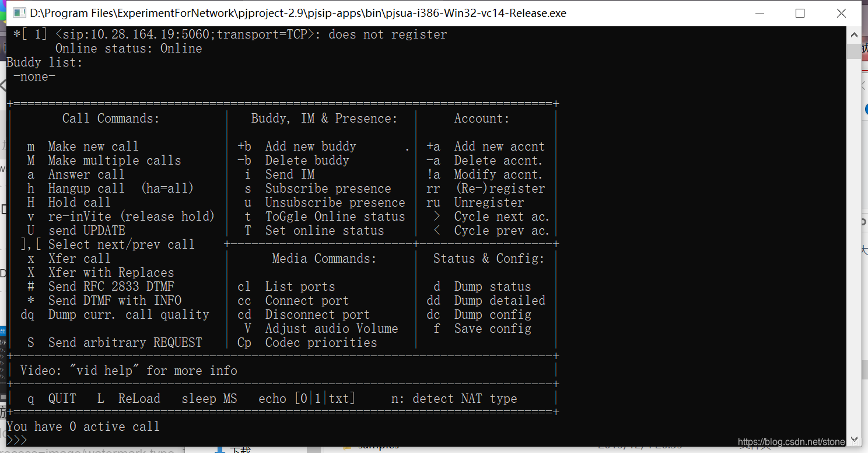Click the "Make new call" command line
The height and width of the screenshot is (453, 868).
(x=83, y=147)
